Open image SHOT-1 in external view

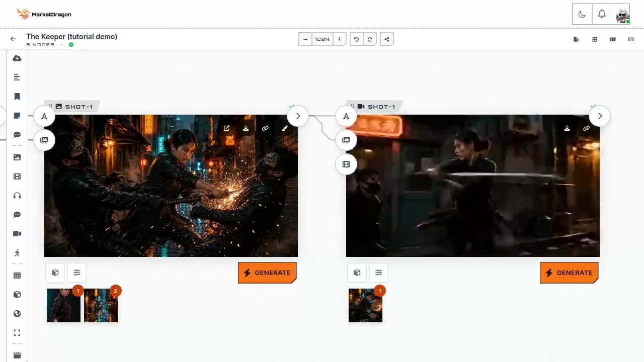click(x=226, y=128)
